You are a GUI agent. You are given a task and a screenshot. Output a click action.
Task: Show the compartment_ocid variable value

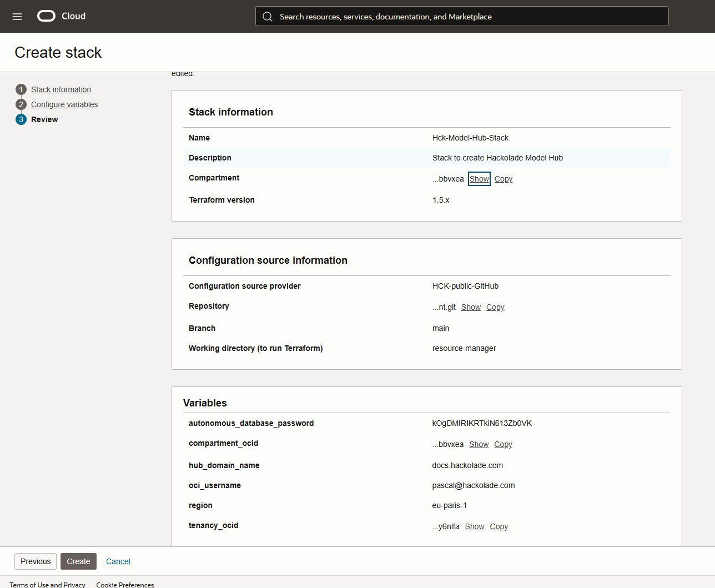479,444
